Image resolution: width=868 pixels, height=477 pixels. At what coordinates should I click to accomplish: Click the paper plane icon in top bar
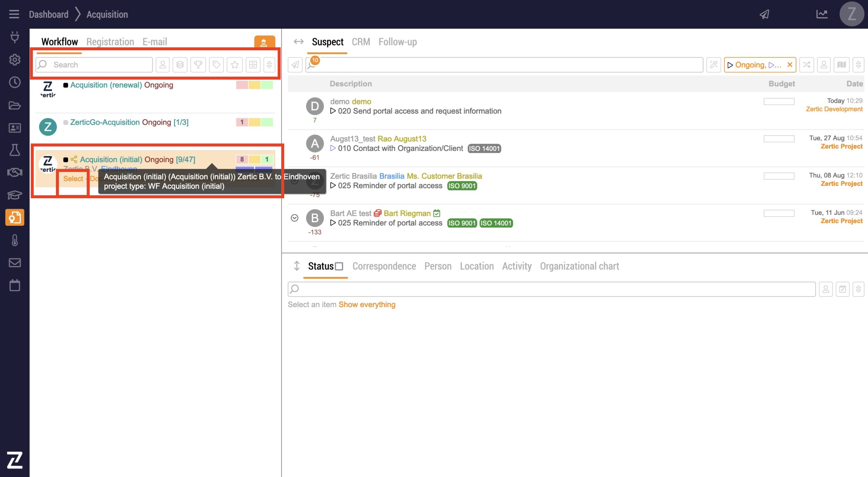click(764, 14)
